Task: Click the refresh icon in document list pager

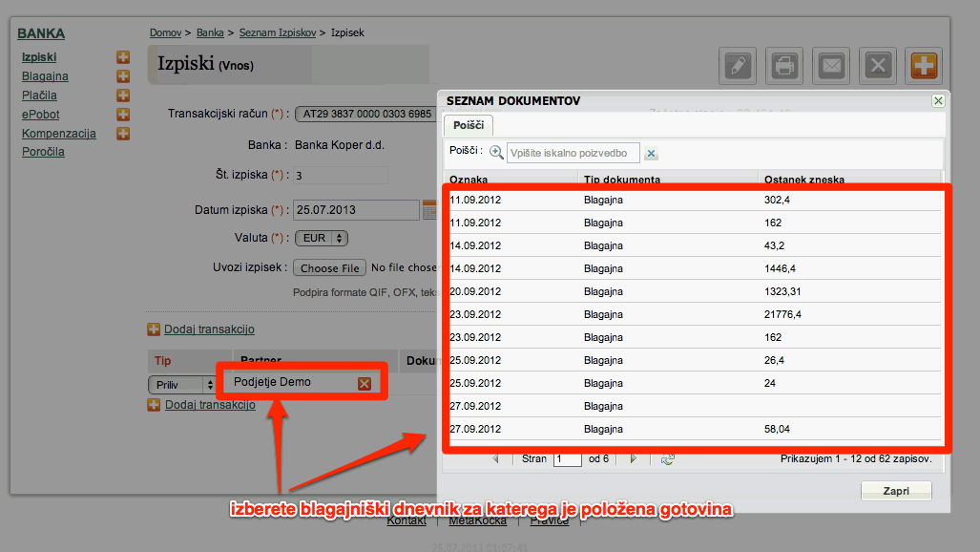Action: click(668, 459)
